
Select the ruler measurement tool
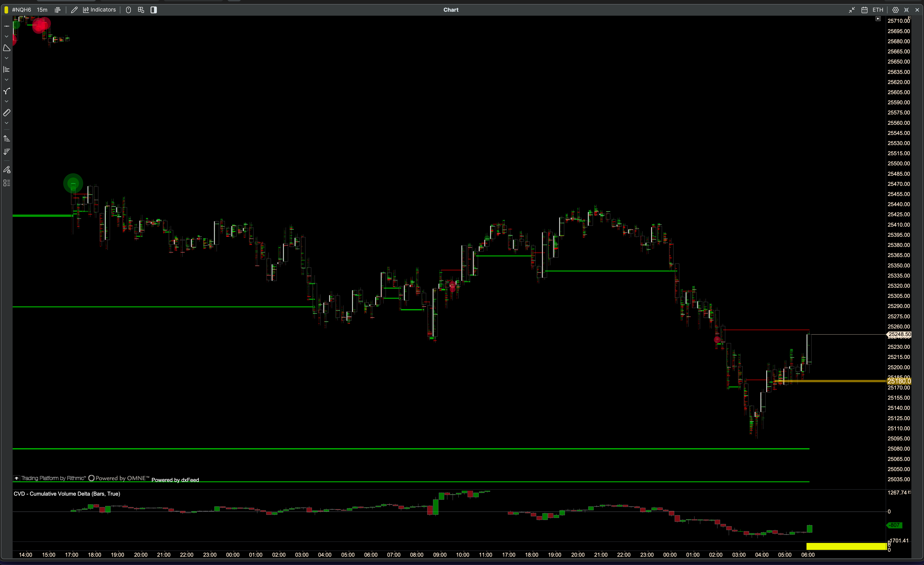coord(6,112)
